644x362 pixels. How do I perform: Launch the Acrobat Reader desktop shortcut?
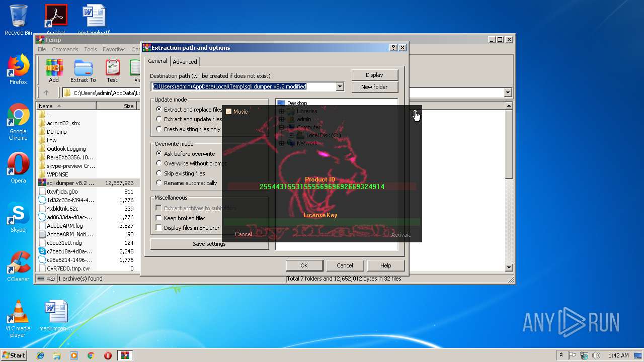pyautogui.click(x=56, y=20)
